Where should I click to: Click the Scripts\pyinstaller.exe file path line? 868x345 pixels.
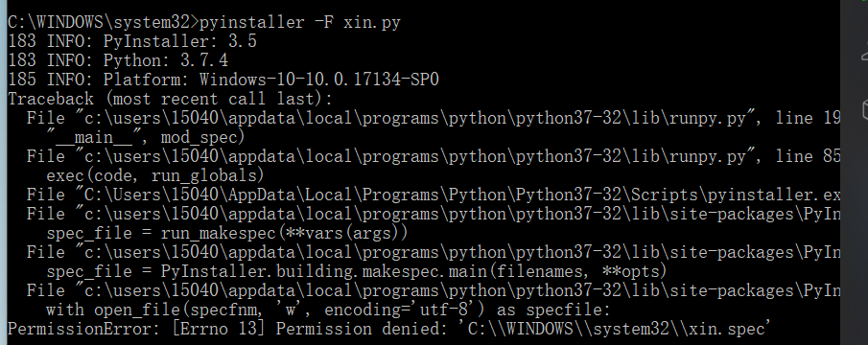[434, 195]
